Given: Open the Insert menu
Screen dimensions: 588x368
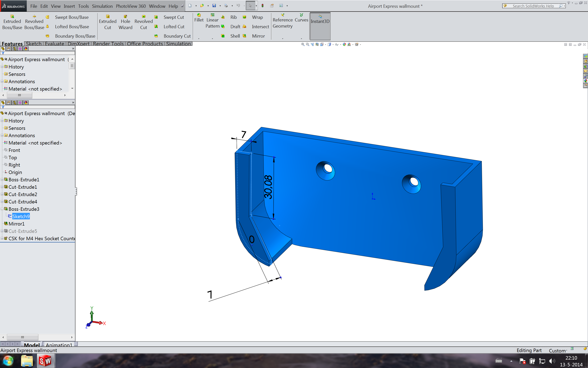Looking at the screenshot, I should 69,6.
